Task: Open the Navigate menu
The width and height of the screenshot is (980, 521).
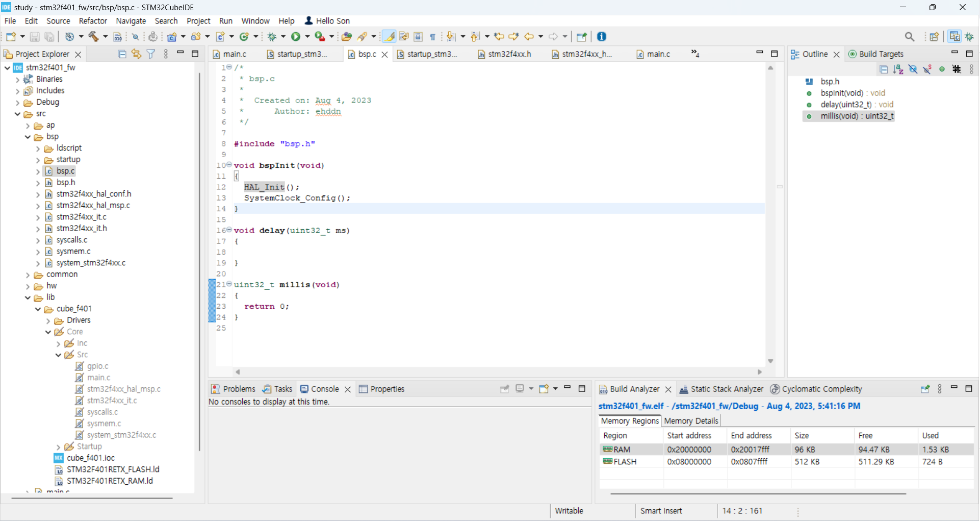Action: [x=131, y=21]
